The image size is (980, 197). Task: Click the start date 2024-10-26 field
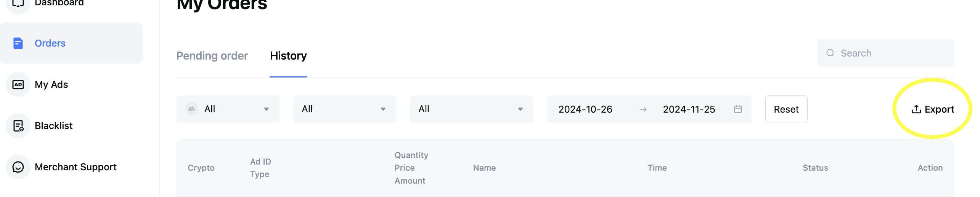[585, 109]
